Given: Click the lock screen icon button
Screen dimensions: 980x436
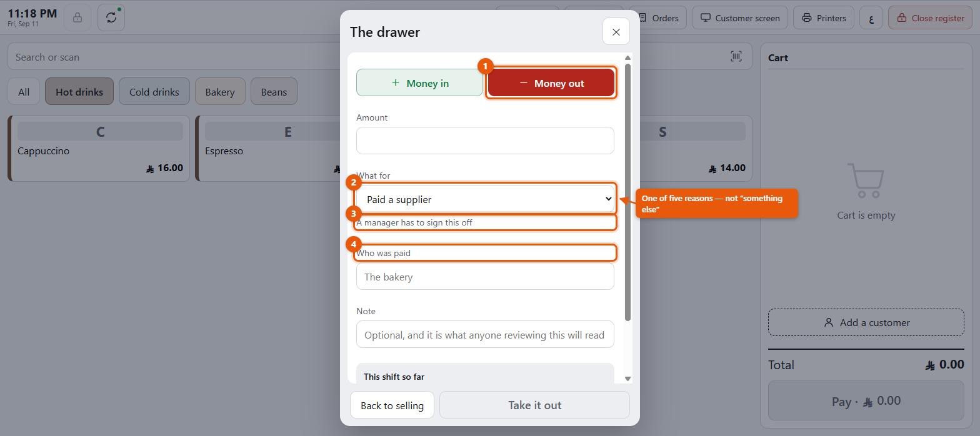Looking at the screenshot, I should click(77, 17).
